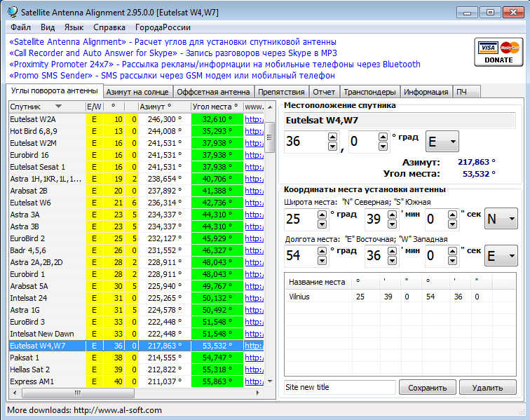
Task: Increase satellite longitude degrees with up arrow
Action: tap(332, 137)
